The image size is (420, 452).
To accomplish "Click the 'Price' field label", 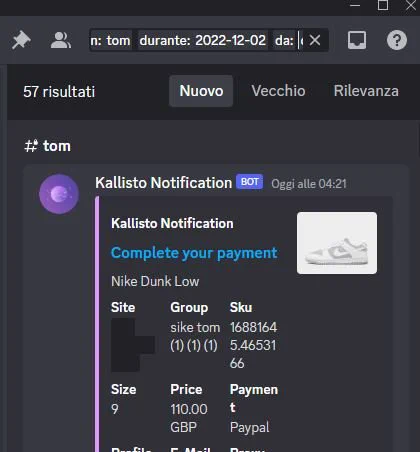I will pos(186,389).
